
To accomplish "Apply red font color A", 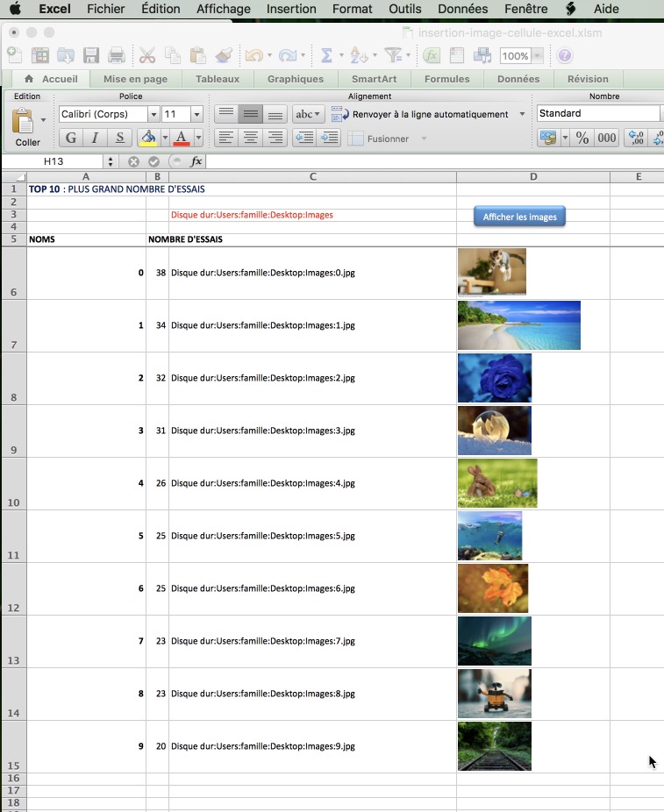I will [182, 138].
